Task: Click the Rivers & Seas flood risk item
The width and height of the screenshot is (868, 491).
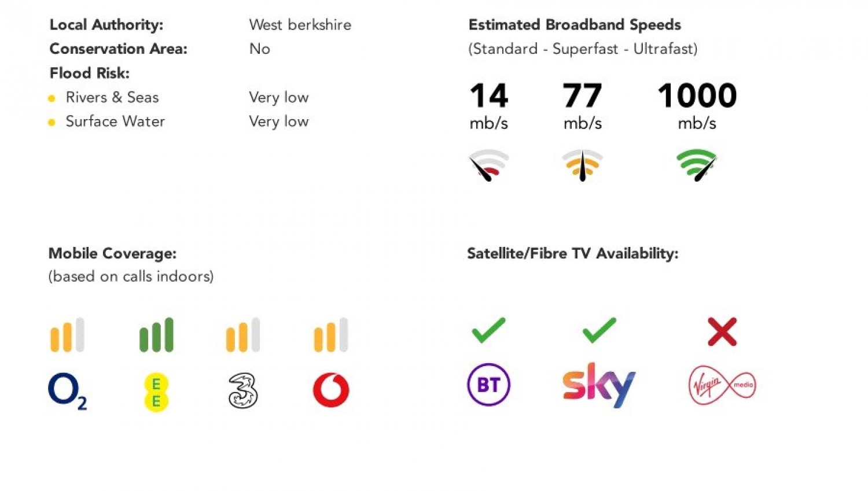Action: [112, 97]
